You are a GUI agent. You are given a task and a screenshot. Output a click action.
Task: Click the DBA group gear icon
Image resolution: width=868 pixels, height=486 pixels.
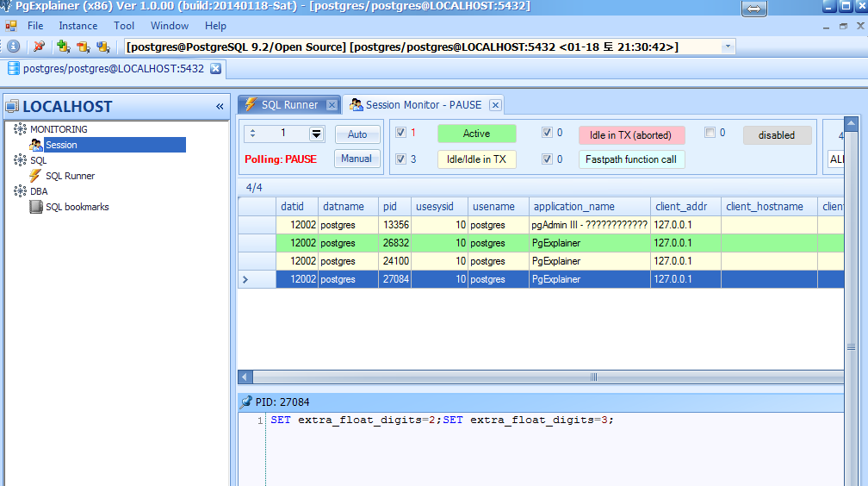20,191
